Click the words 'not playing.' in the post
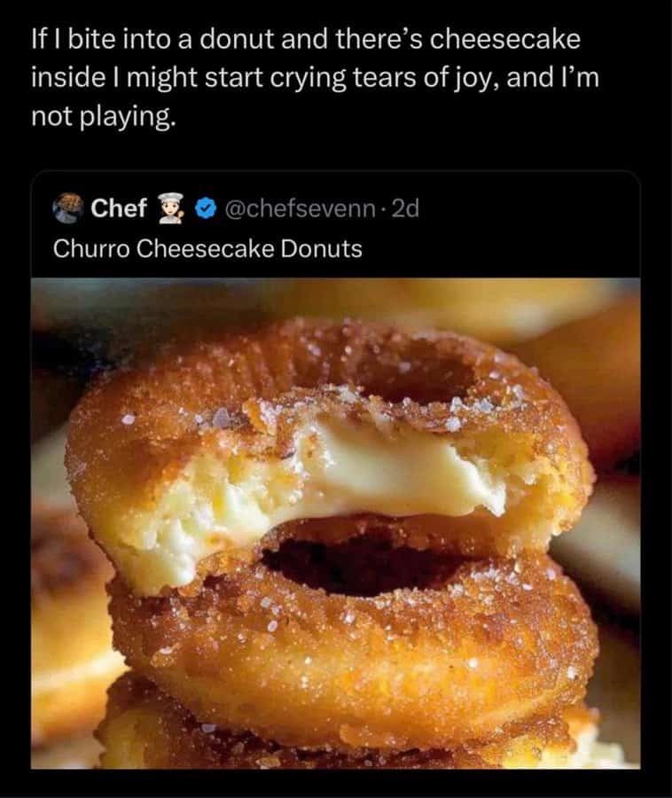 104,118
